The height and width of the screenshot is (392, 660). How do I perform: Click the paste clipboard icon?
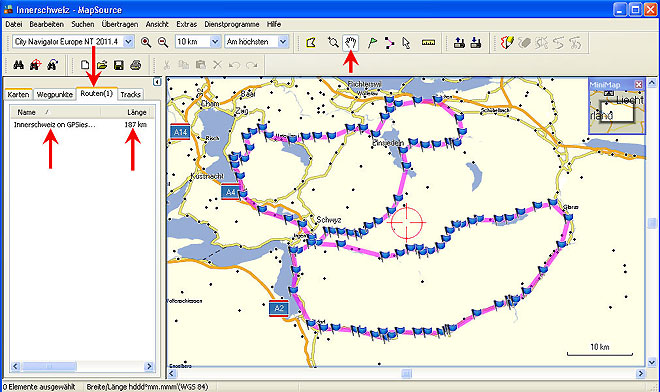click(x=200, y=65)
